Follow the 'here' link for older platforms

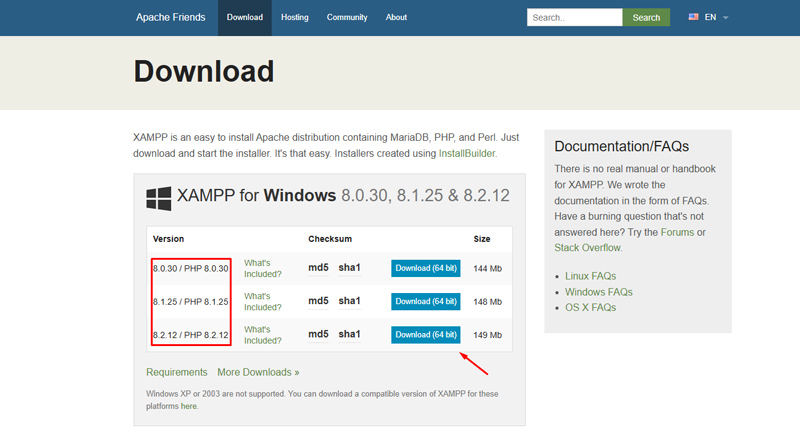pyautogui.click(x=188, y=406)
